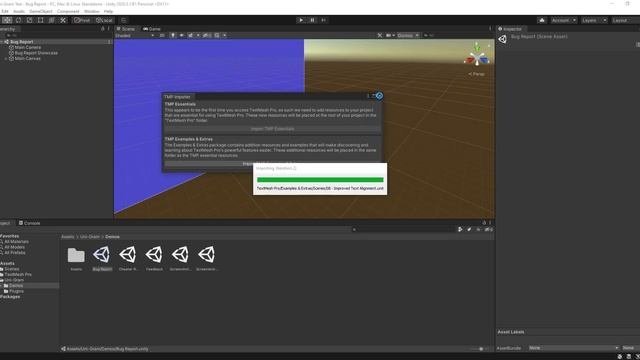Open the scene camera settings icon
Viewport: 640px width, 360px height.
tap(389, 36)
